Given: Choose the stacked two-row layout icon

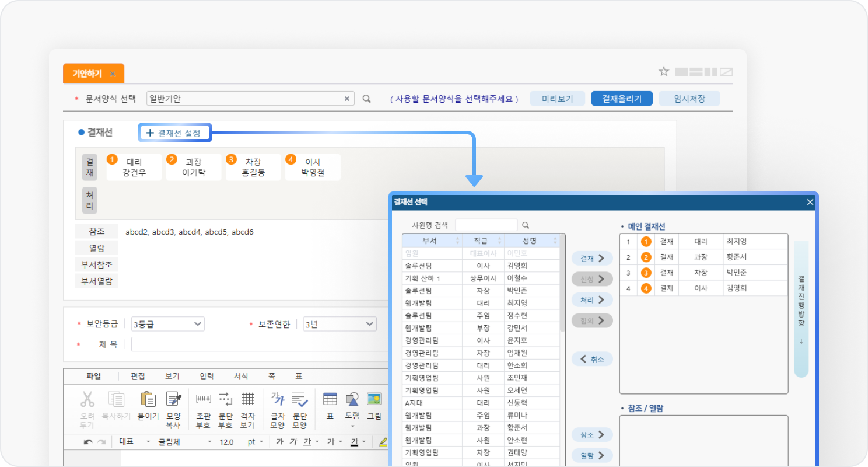Looking at the screenshot, I should (x=696, y=72).
